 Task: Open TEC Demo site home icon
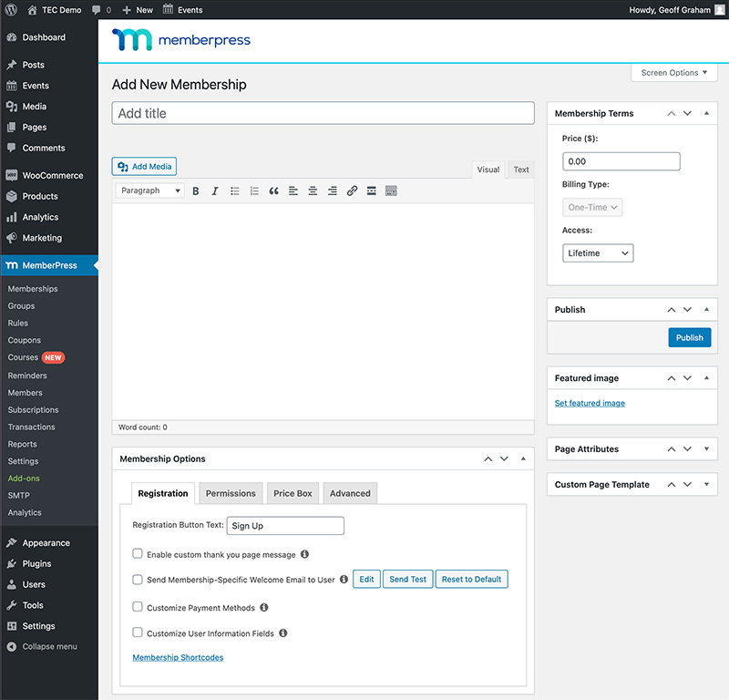tap(32, 10)
